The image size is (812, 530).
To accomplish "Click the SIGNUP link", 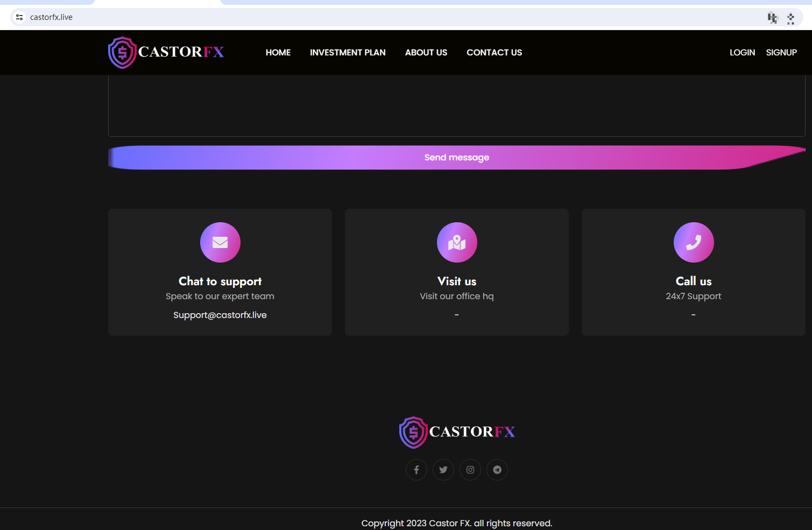I will [x=781, y=52].
